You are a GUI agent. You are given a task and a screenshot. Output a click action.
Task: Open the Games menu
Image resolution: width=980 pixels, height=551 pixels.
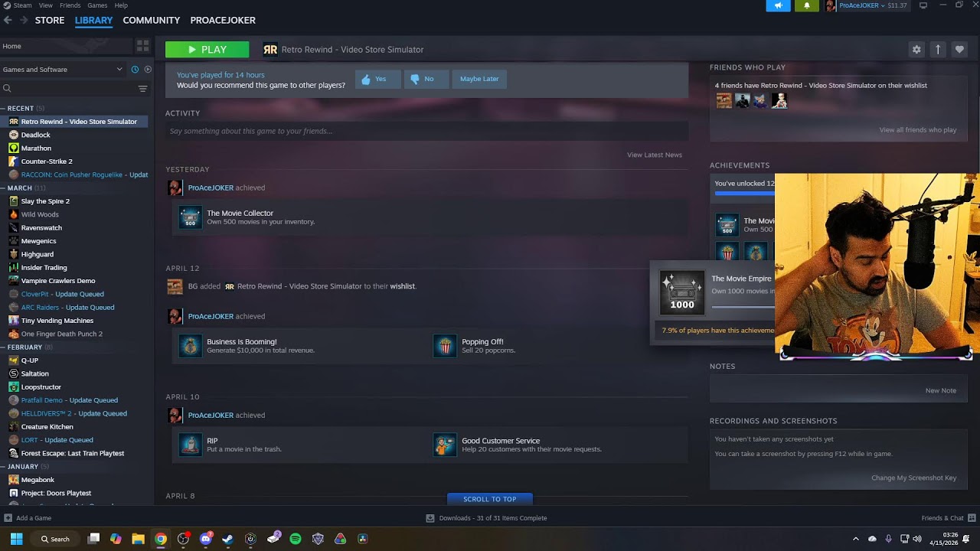pyautogui.click(x=97, y=5)
